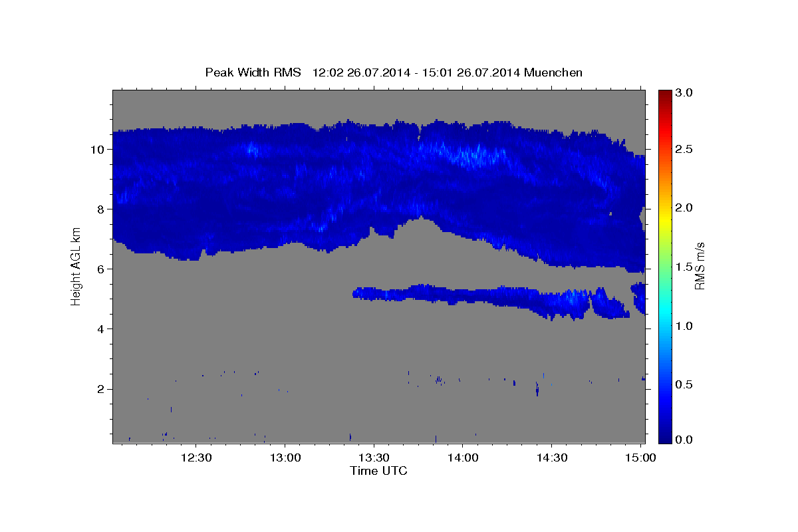Click the '14:30' time axis label
Image resolution: width=798 pixels, height=532 pixels.
(552, 458)
